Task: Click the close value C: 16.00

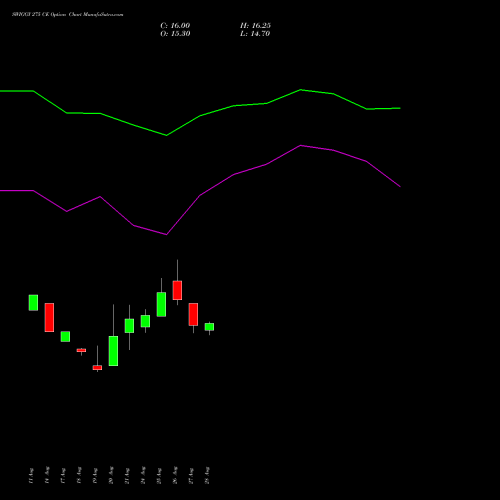Action: tap(175, 26)
